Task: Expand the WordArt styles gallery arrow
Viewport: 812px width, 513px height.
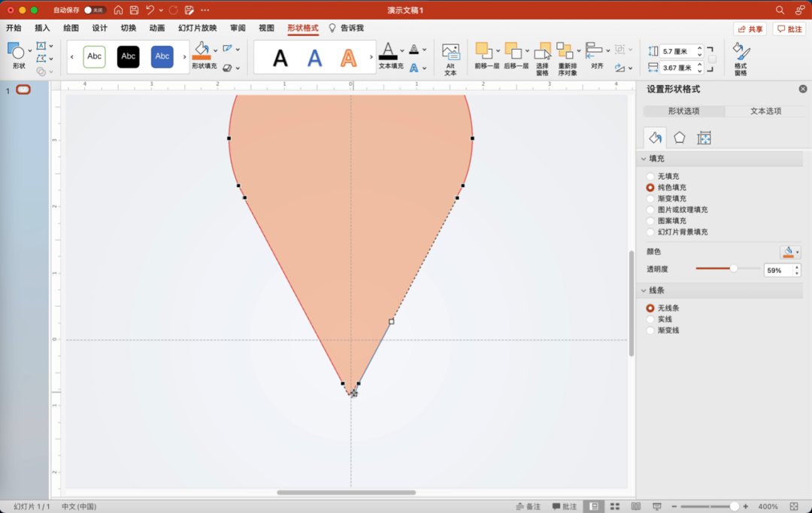Action: point(371,56)
